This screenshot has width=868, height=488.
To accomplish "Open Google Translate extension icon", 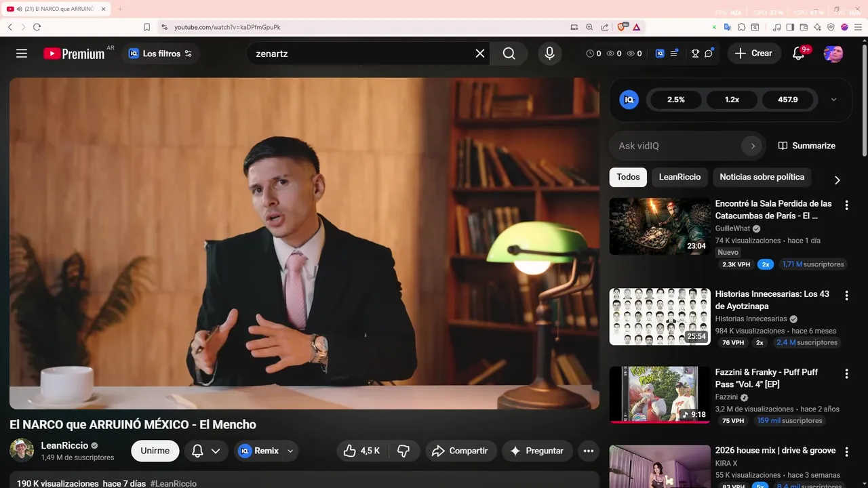I will click(x=728, y=27).
